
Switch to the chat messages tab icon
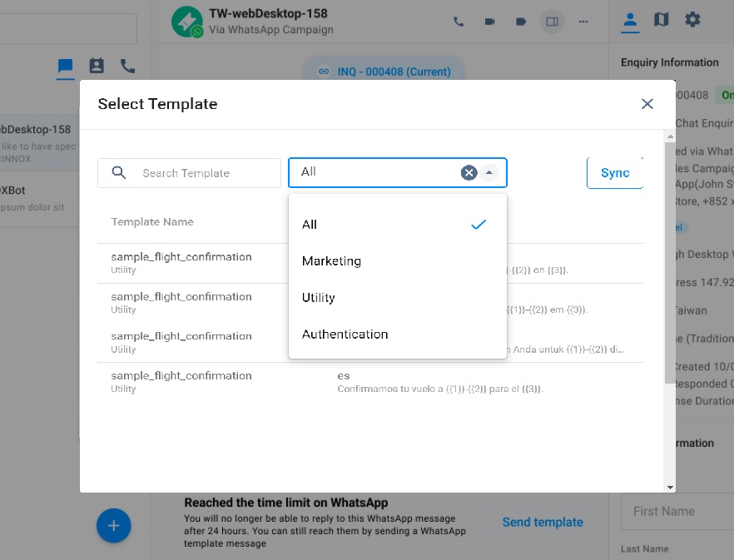click(65, 66)
